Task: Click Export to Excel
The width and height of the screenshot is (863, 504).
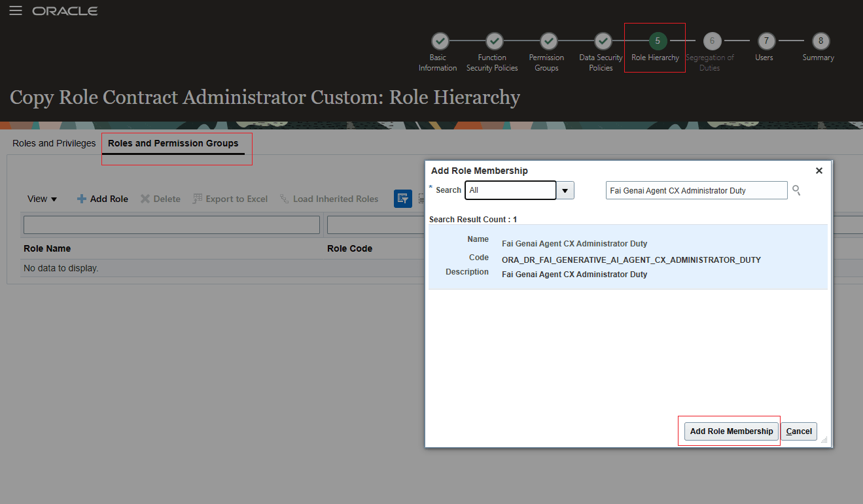Action: coord(230,199)
